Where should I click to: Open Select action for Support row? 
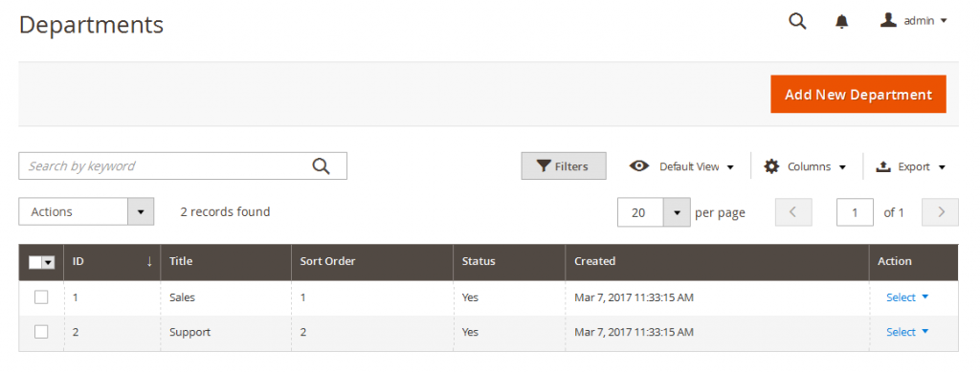[x=907, y=332]
